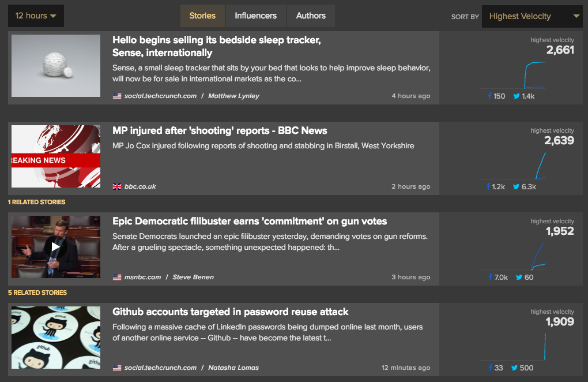Click Twitter icon on Hello Sense story
The height and width of the screenshot is (382, 588).
tap(517, 96)
